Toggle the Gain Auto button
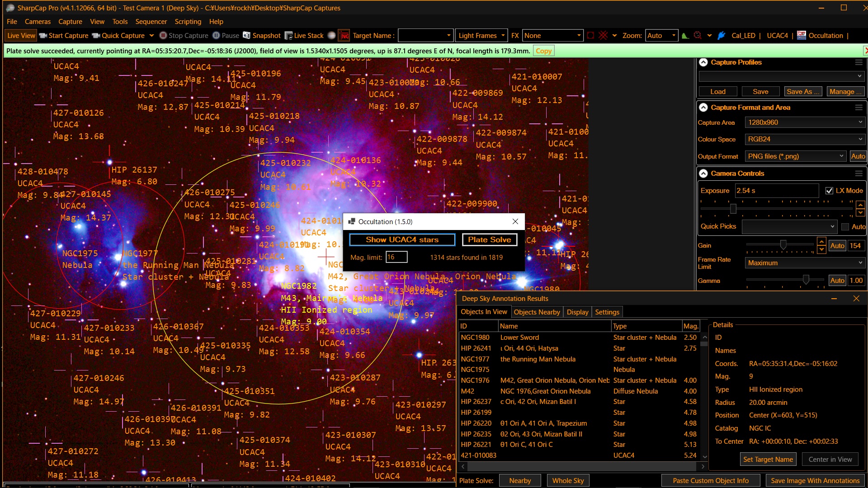Viewport: 868px width, 488px height. [837, 246]
